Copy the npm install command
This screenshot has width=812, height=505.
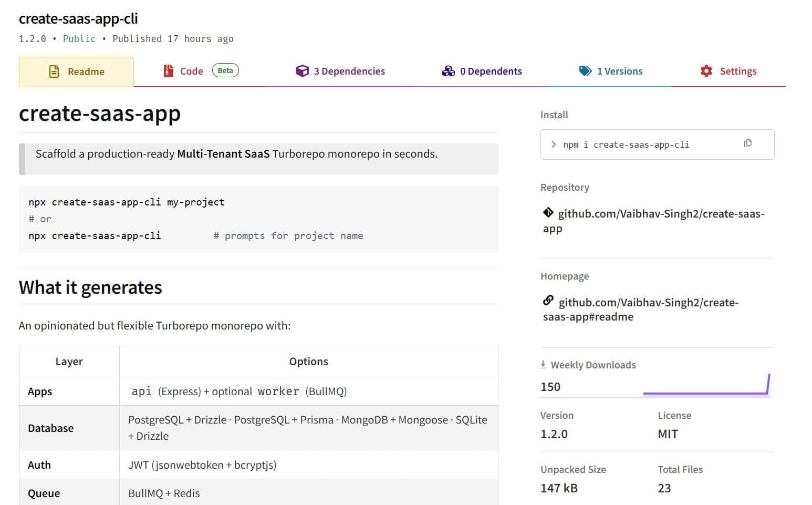click(x=748, y=143)
